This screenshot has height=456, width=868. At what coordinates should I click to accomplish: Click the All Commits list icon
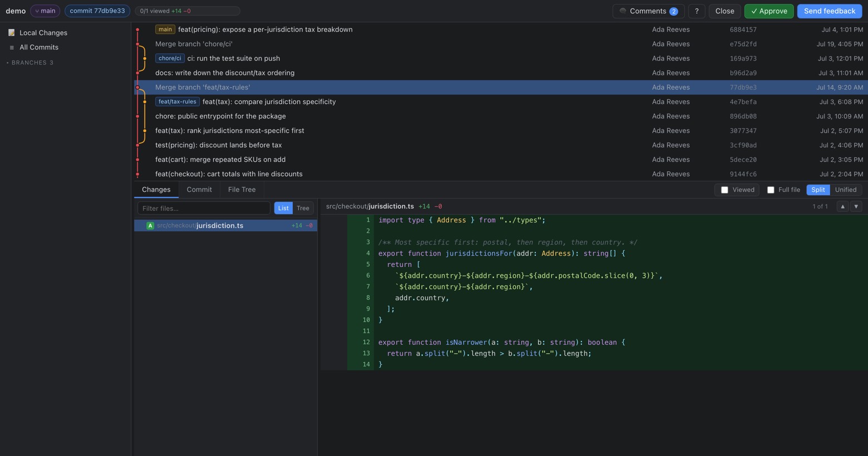pos(12,47)
